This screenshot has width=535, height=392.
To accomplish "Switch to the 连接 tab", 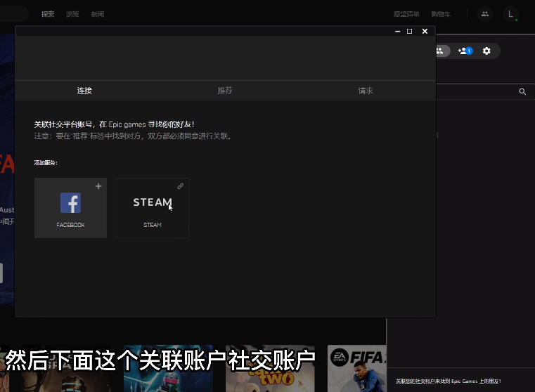I will point(84,91).
